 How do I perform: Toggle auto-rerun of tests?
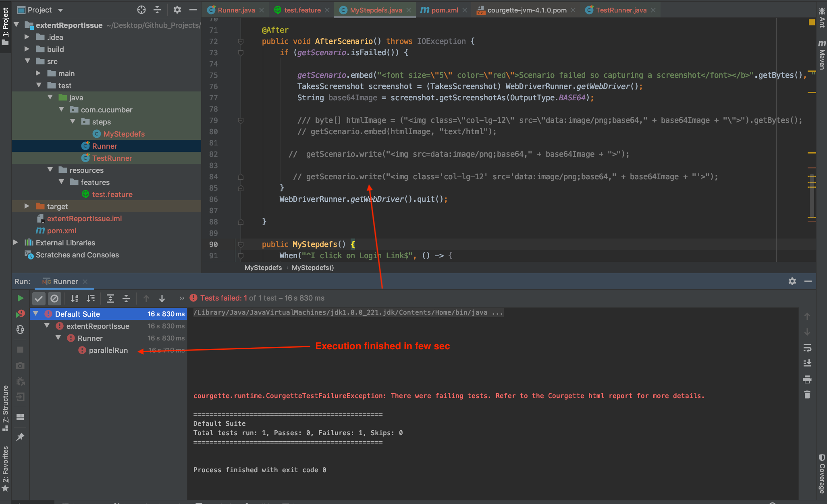(x=21, y=330)
